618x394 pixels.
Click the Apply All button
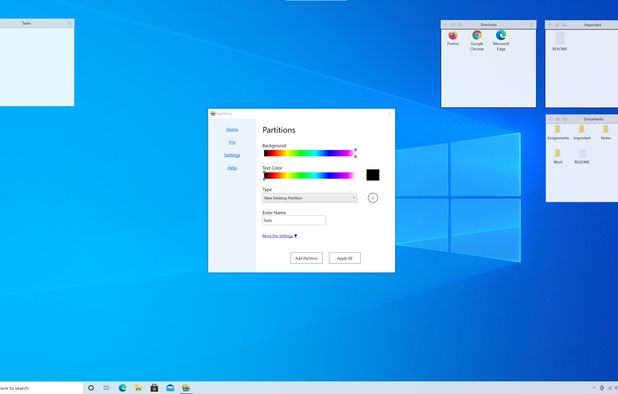pos(344,258)
